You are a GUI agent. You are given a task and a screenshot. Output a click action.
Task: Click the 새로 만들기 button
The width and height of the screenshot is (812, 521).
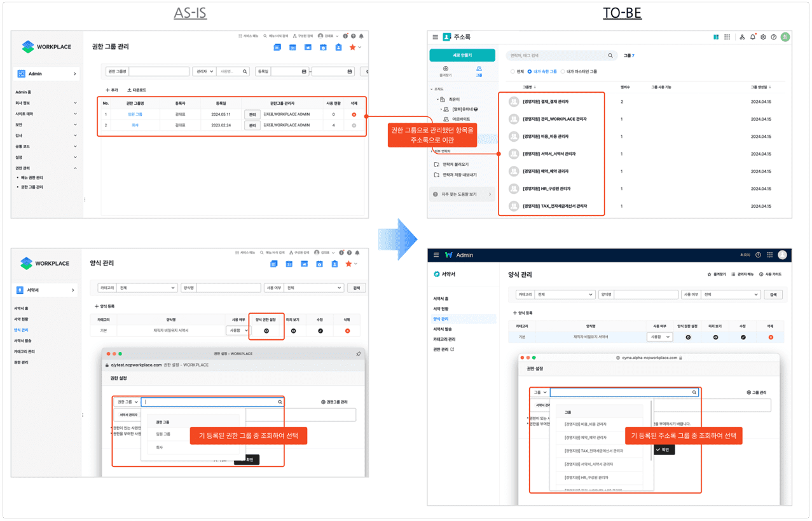tap(462, 55)
